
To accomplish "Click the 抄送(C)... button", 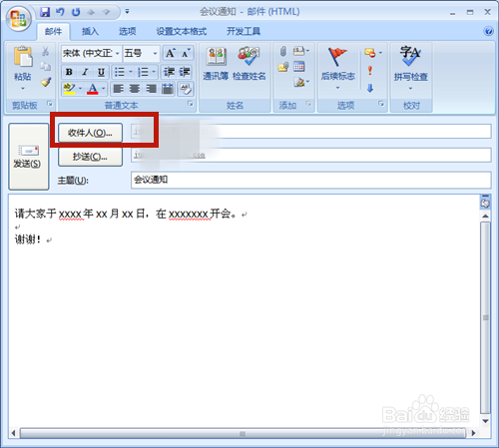I will tap(90, 157).
